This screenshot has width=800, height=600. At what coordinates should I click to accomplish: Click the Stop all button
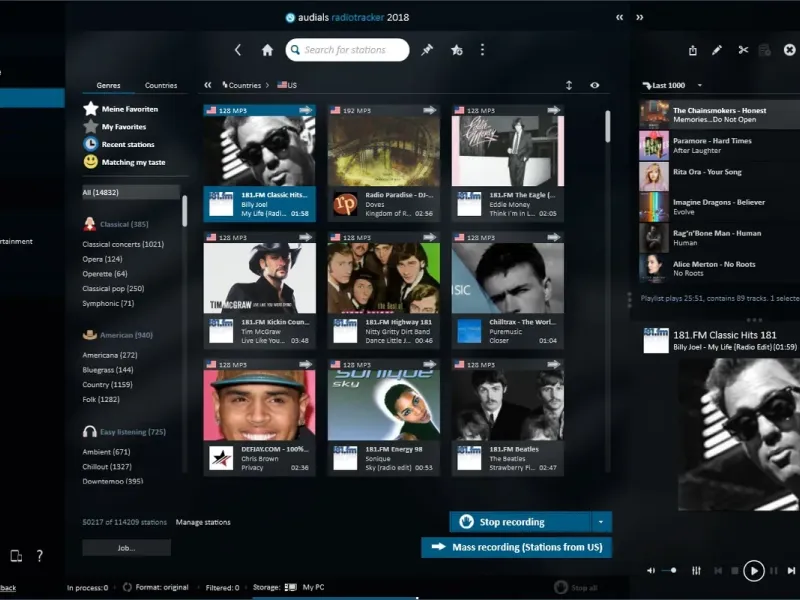click(x=577, y=587)
